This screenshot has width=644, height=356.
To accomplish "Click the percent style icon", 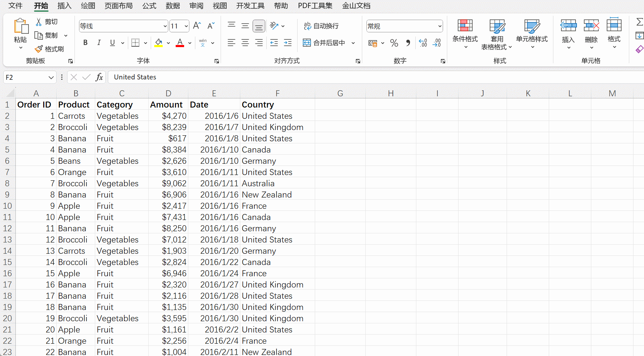I will [x=394, y=43].
